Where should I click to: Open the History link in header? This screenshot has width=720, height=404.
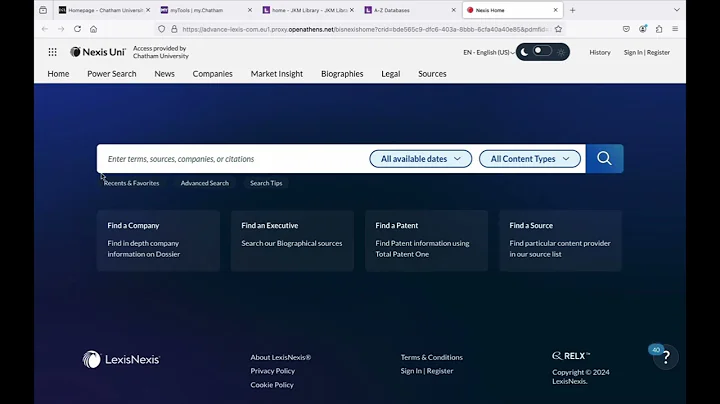(600, 52)
